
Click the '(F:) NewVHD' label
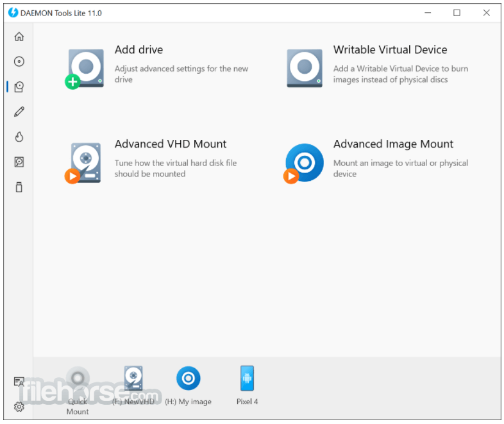[x=133, y=402]
